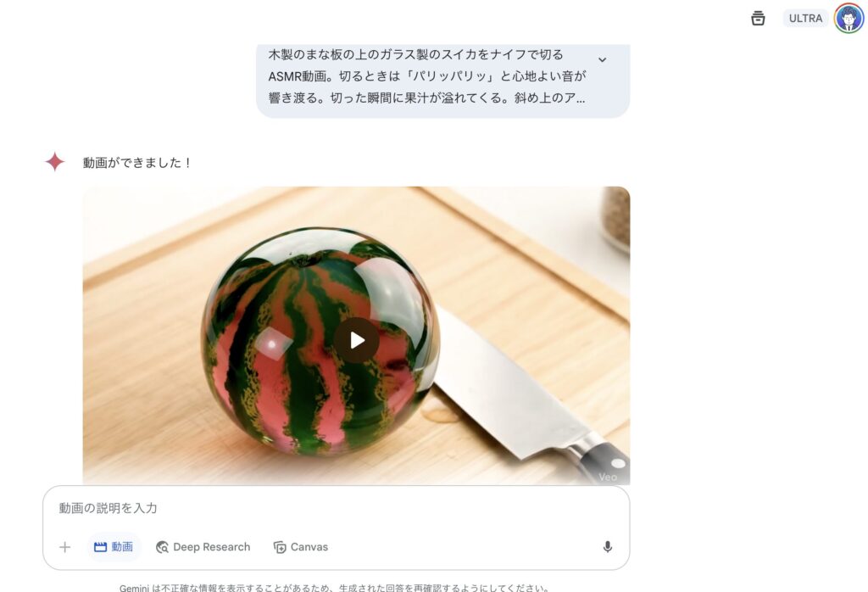Click the ULTRA plan badge
Image resolution: width=868 pixels, height=592 pixels.
tap(805, 19)
